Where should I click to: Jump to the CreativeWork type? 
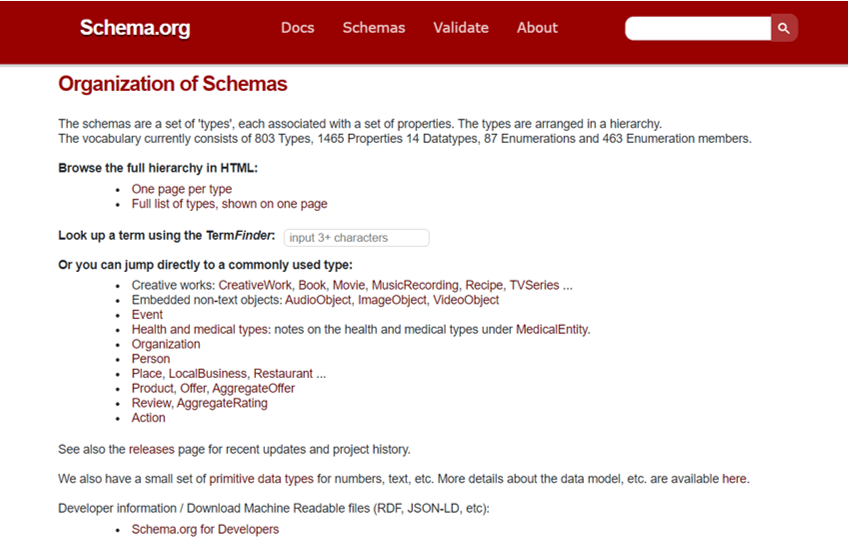pyautogui.click(x=255, y=285)
